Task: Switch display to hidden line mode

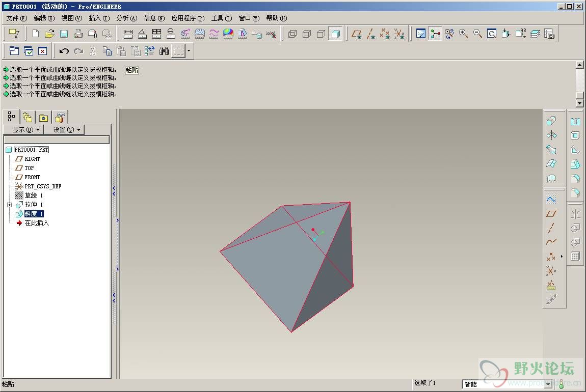Action: [307, 34]
